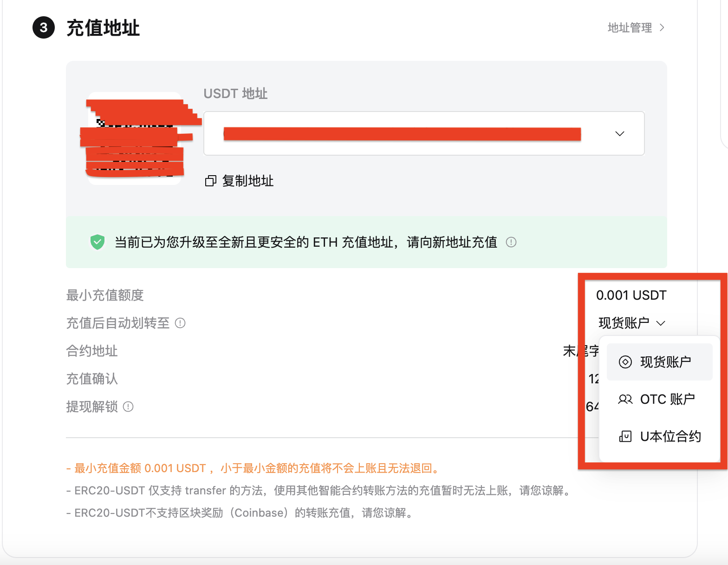The height and width of the screenshot is (565, 728).
Task: Click info icon next to 提现解锁
Action: [x=128, y=407]
